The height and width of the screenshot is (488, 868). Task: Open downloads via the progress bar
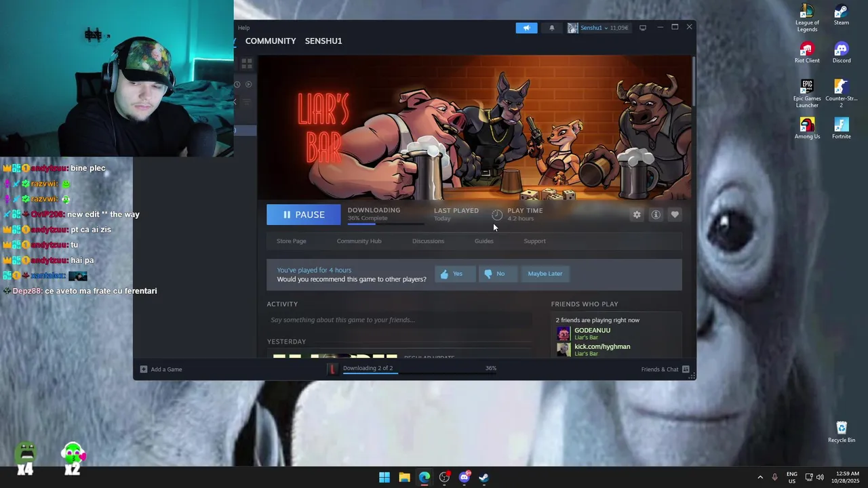419,369
